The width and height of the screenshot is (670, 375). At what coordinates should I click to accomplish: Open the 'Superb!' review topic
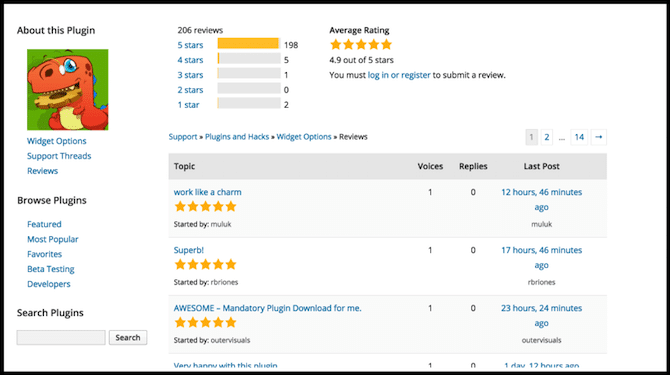188,250
